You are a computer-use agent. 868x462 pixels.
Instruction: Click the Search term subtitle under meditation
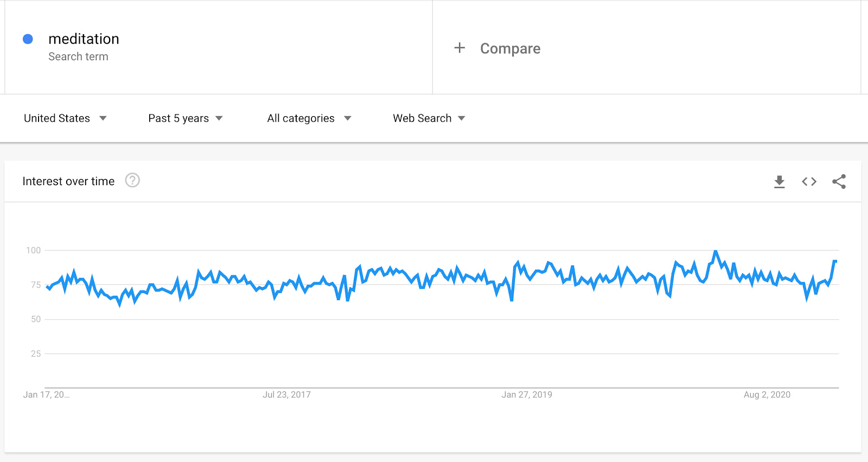click(78, 56)
